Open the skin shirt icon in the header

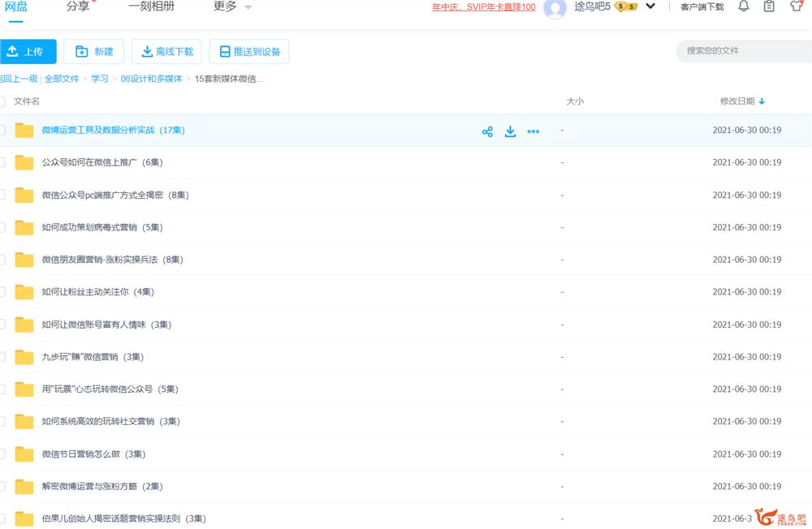(x=796, y=6)
